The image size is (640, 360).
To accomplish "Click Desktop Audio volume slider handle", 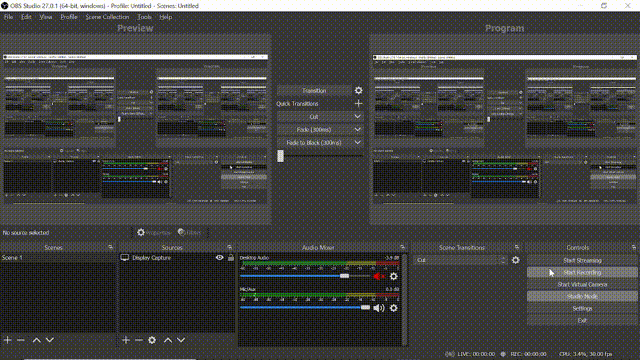I will [344, 276].
